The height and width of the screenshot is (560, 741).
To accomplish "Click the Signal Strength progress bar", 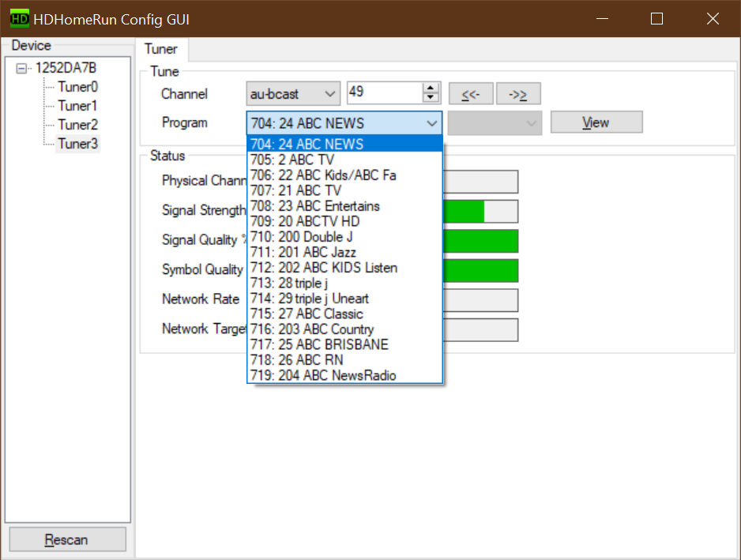I will pos(480,211).
